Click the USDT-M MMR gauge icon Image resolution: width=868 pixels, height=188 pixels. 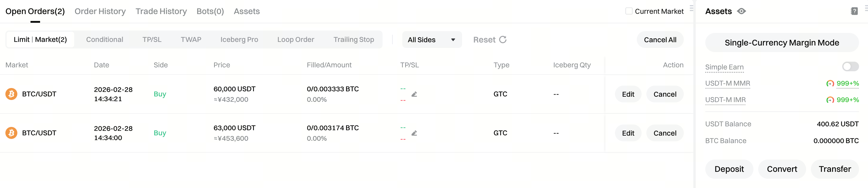click(830, 83)
